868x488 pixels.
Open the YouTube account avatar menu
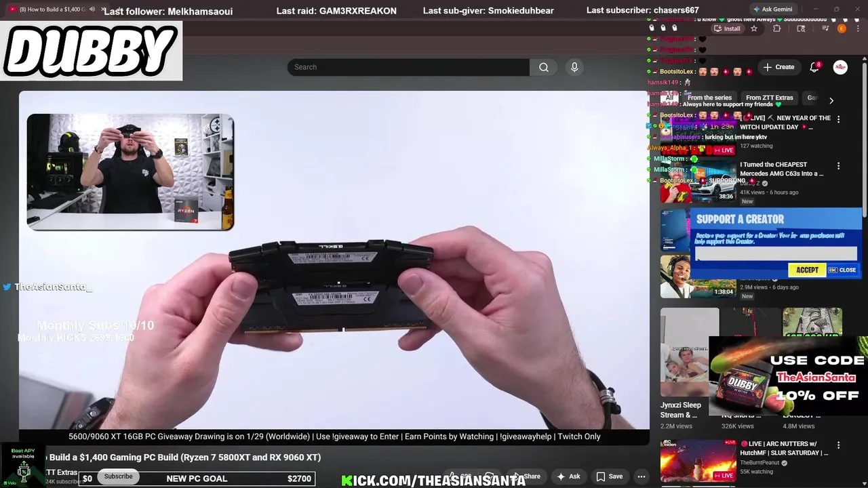click(x=840, y=67)
